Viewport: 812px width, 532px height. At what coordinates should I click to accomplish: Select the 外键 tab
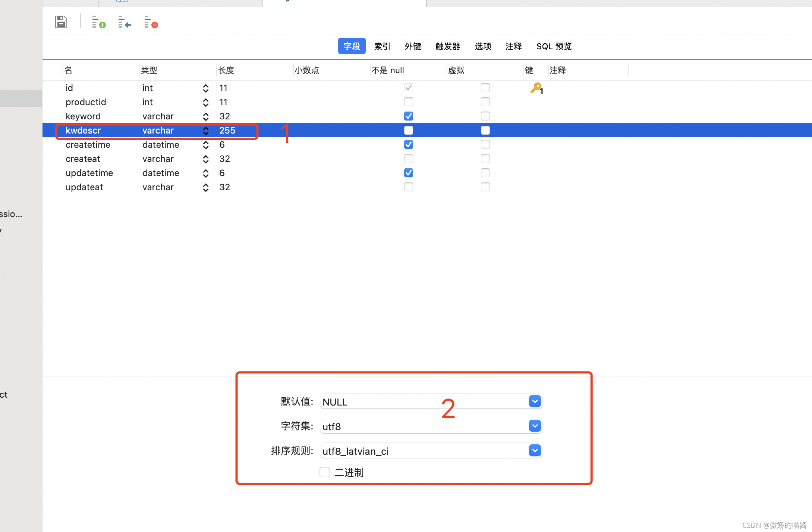pos(413,46)
